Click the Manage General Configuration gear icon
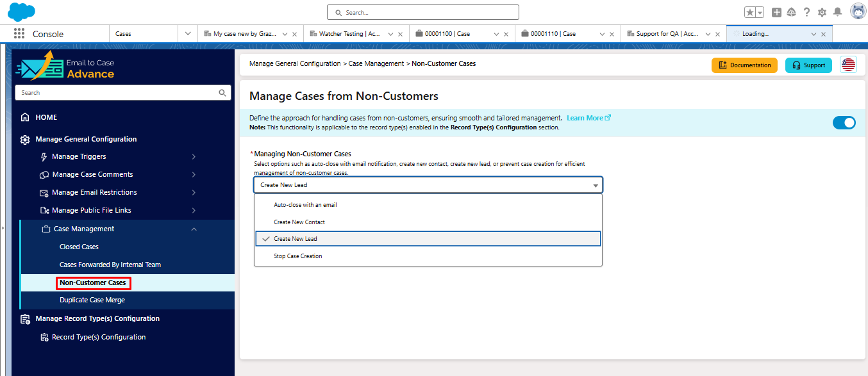This screenshot has height=376, width=868. click(x=25, y=139)
